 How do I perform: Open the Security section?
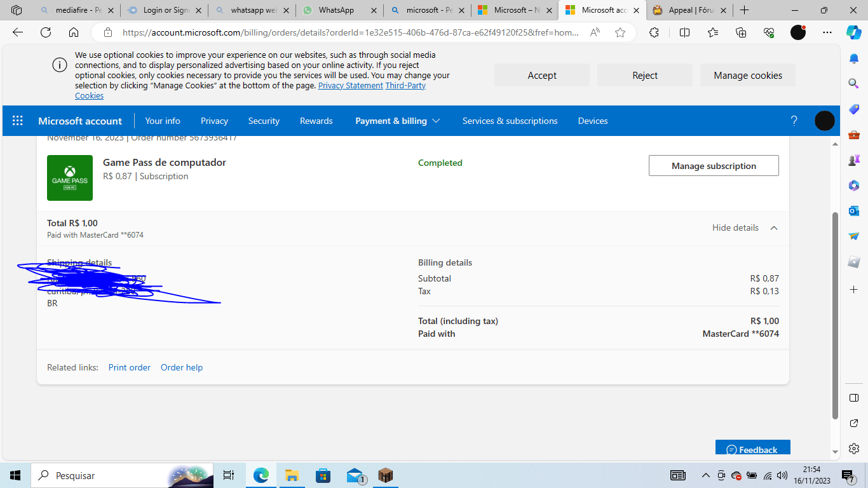coord(264,121)
